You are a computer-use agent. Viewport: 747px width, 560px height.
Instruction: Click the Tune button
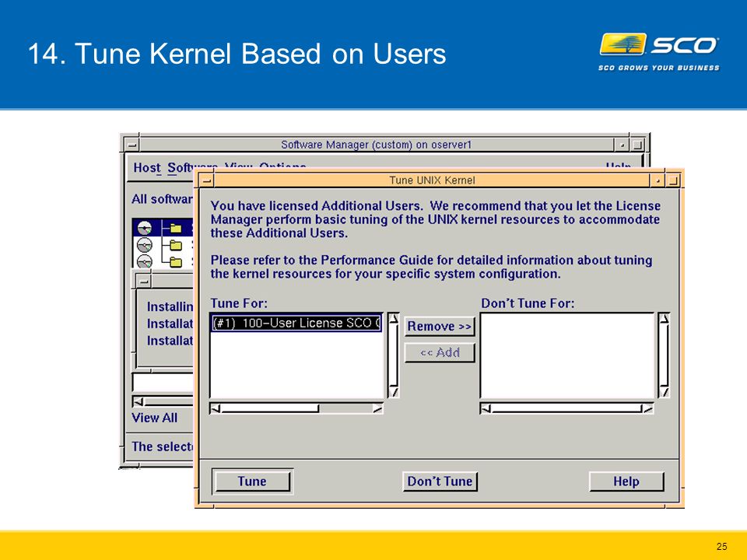pyautogui.click(x=252, y=481)
